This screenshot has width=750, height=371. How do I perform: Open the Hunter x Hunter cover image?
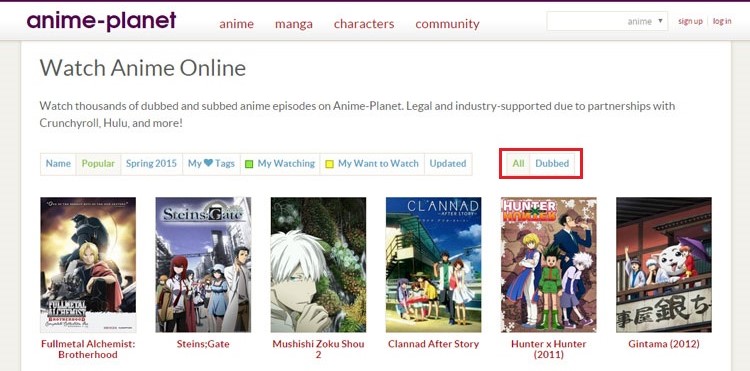click(549, 265)
